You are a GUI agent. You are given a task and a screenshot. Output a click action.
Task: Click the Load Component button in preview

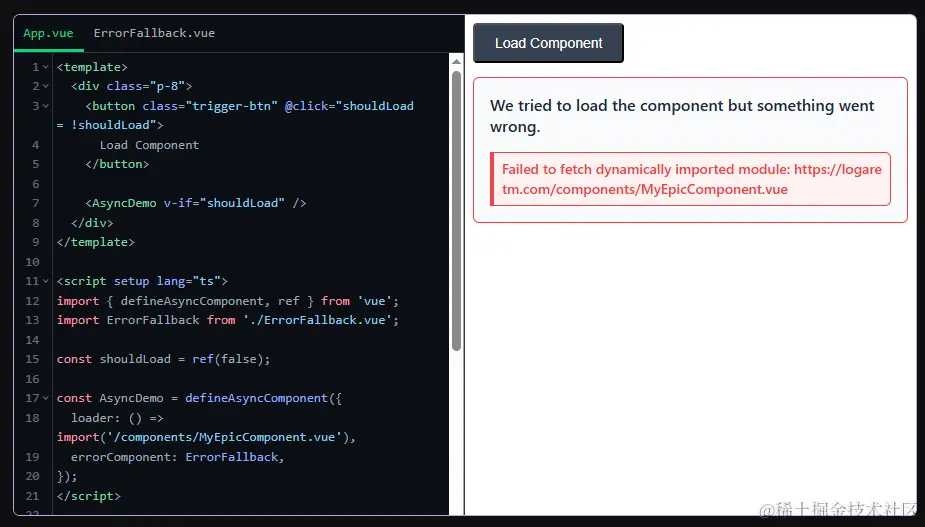[x=548, y=43]
